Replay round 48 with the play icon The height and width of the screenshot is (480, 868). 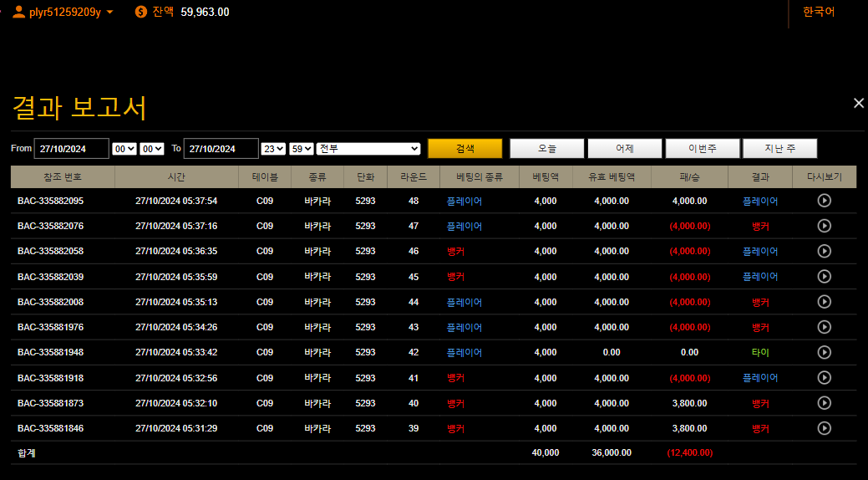click(x=824, y=201)
